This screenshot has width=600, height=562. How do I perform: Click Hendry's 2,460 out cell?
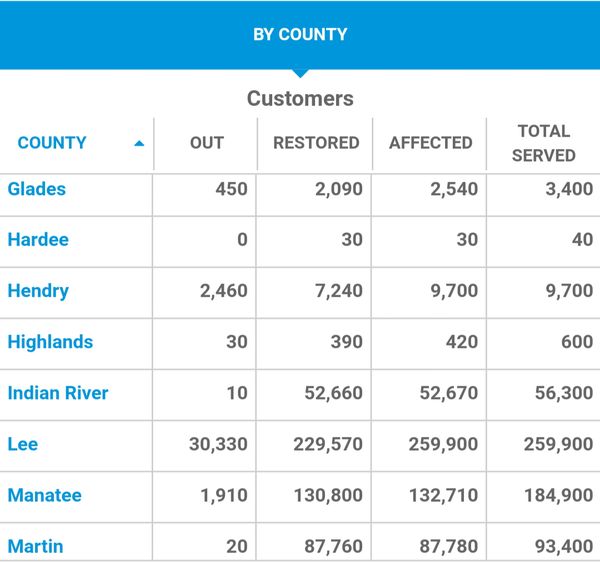tap(224, 291)
